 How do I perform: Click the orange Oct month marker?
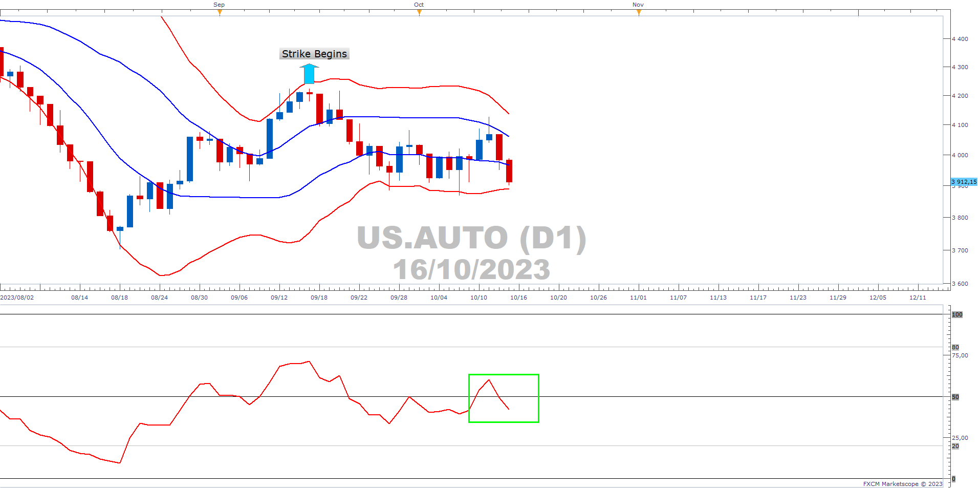419,12
